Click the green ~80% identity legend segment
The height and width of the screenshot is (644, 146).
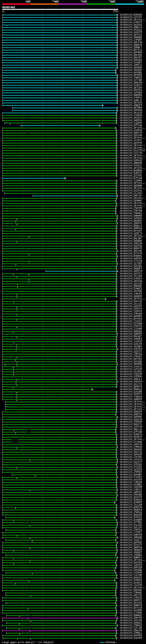101,4
